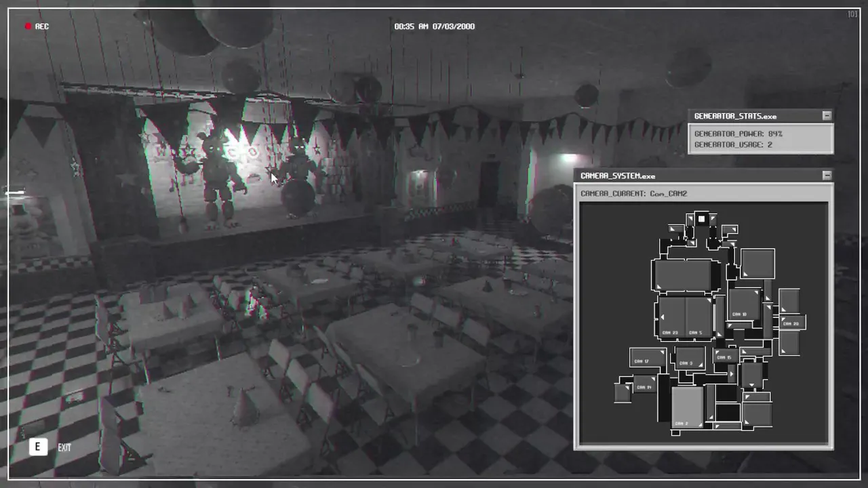Select the highlighted CAM 2 room
The height and width of the screenshot is (488, 868).
click(688, 407)
